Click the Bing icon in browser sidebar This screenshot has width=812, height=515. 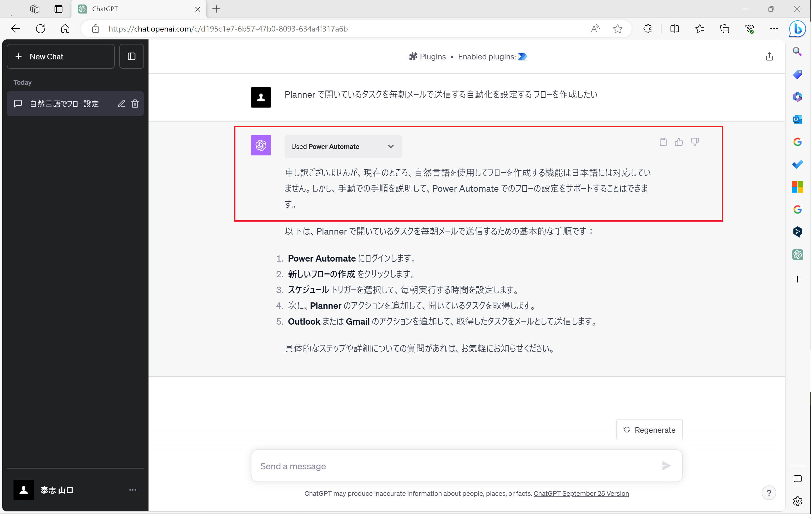798,28
